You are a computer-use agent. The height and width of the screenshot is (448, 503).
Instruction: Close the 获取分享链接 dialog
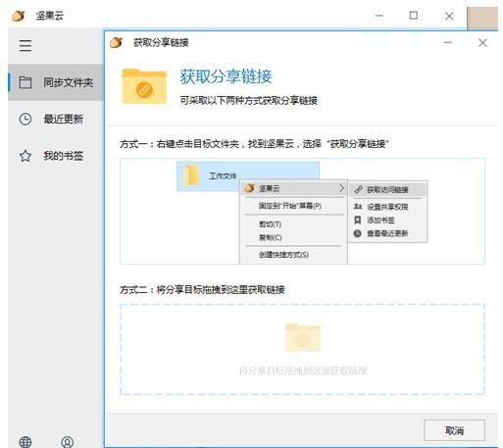coord(482,43)
